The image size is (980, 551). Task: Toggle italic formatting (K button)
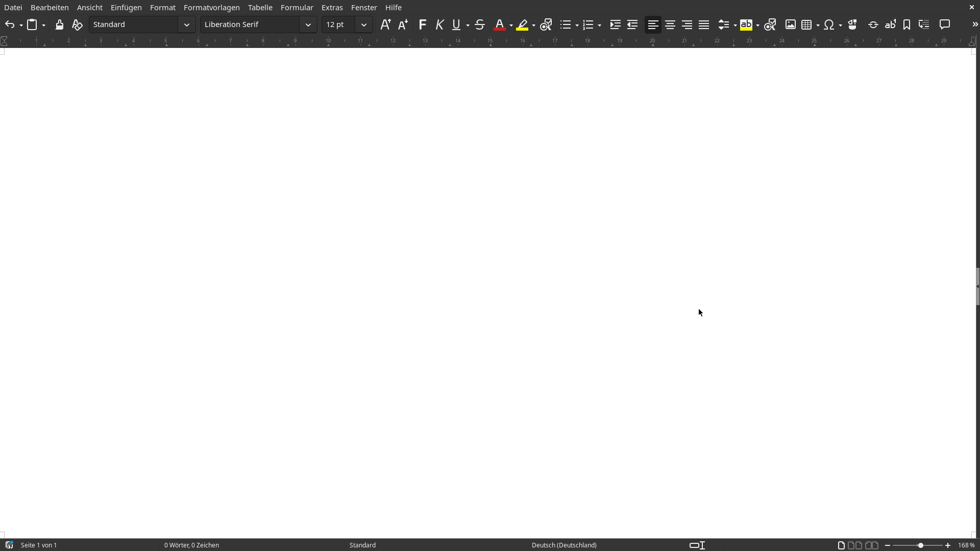[x=439, y=24]
